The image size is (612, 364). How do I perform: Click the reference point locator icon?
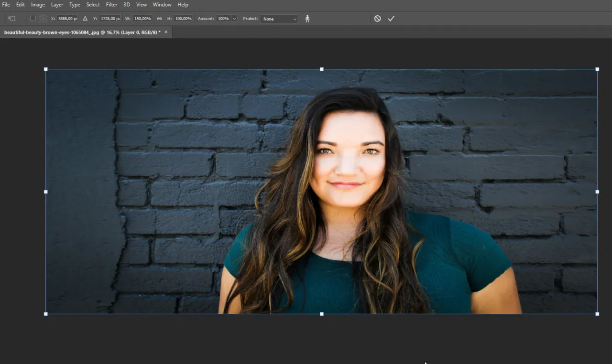(43, 18)
